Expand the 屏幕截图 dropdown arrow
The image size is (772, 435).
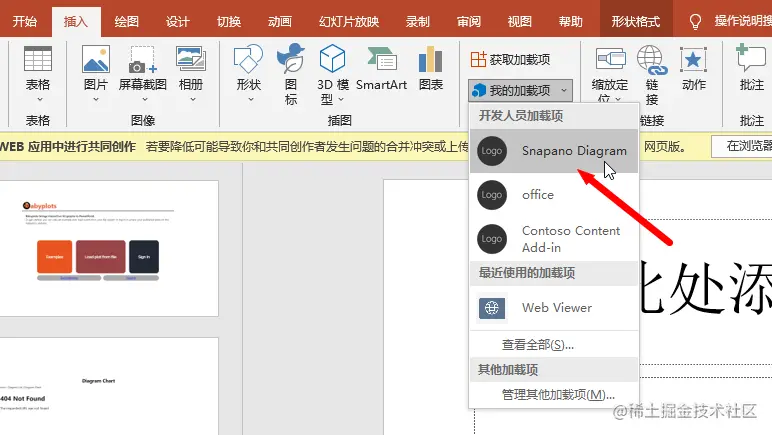(x=145, y=99)
